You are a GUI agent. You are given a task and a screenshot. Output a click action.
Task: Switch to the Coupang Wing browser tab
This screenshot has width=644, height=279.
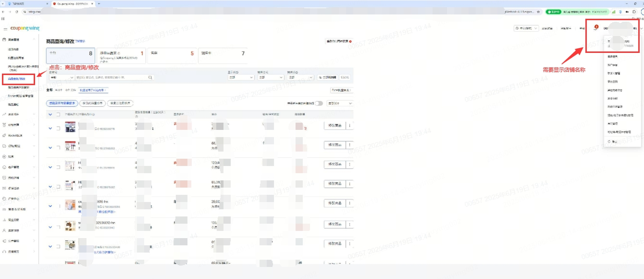[x=73, y=4]
